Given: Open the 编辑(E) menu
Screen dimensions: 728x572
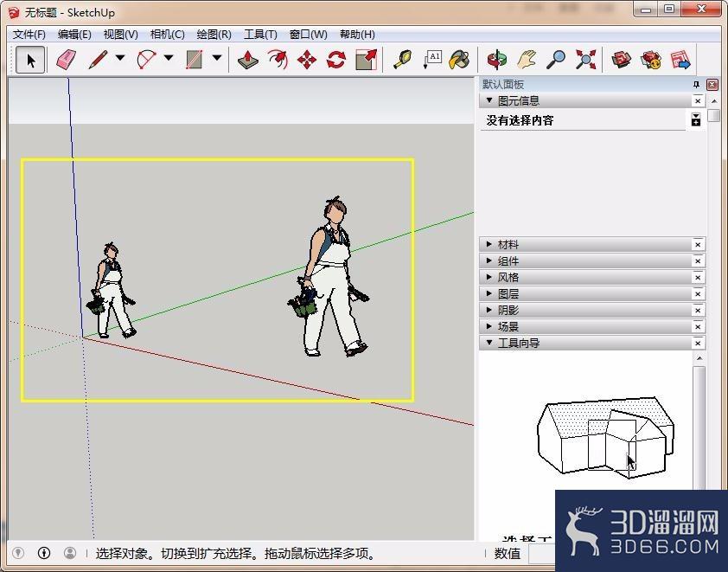Looking at the screenshot, I should coord(74,35).
